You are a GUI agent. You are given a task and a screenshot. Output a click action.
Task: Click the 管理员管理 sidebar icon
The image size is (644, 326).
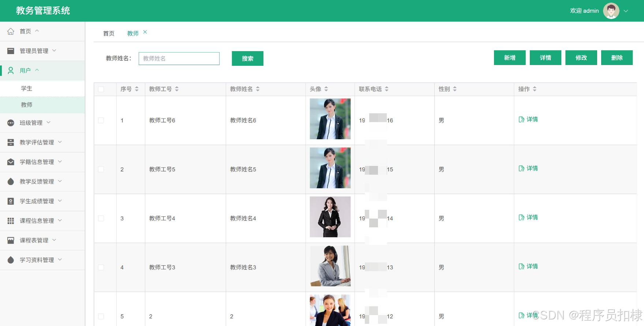[11, 51]
